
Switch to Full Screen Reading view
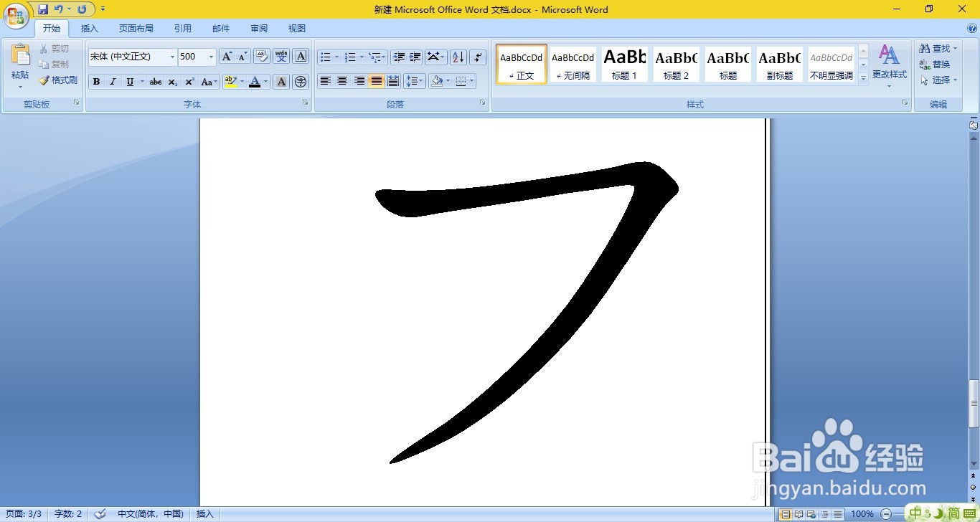coord(798,514)
